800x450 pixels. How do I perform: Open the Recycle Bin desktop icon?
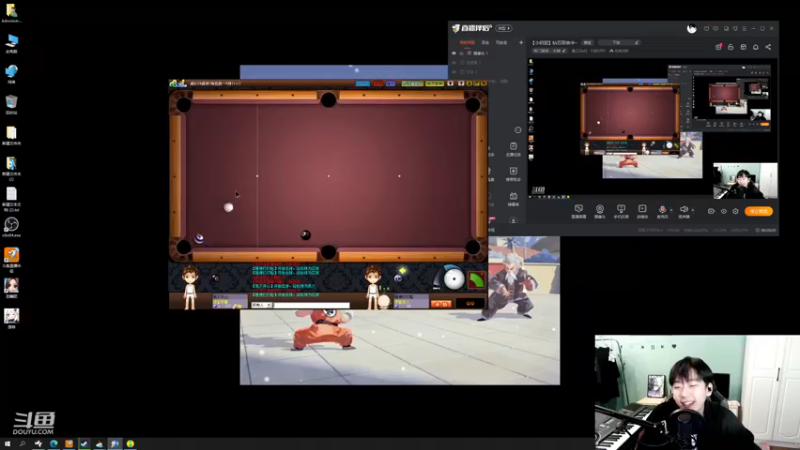[x=11, y=103]
